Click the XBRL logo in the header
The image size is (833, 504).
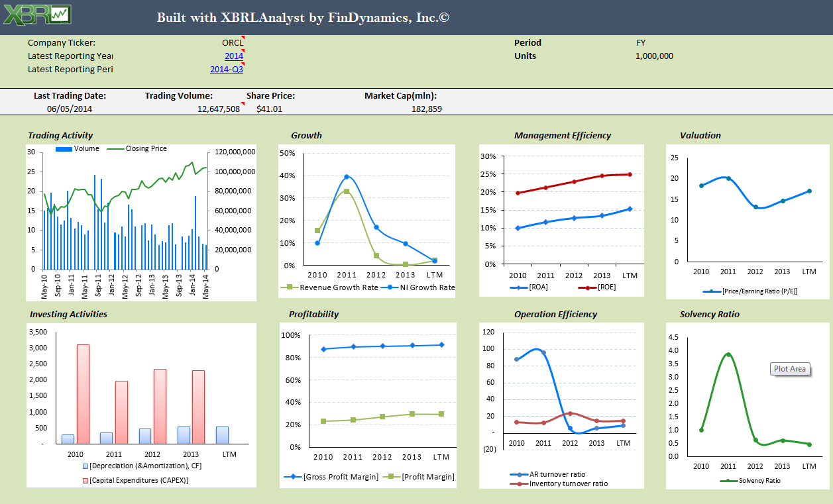pyautogui.click(x=37, y=16)
